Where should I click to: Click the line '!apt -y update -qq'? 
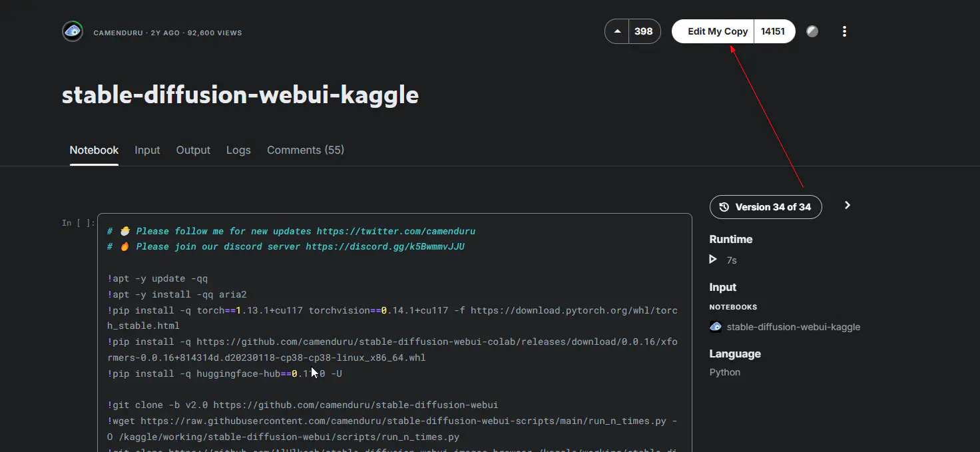(x=158, y=278)
